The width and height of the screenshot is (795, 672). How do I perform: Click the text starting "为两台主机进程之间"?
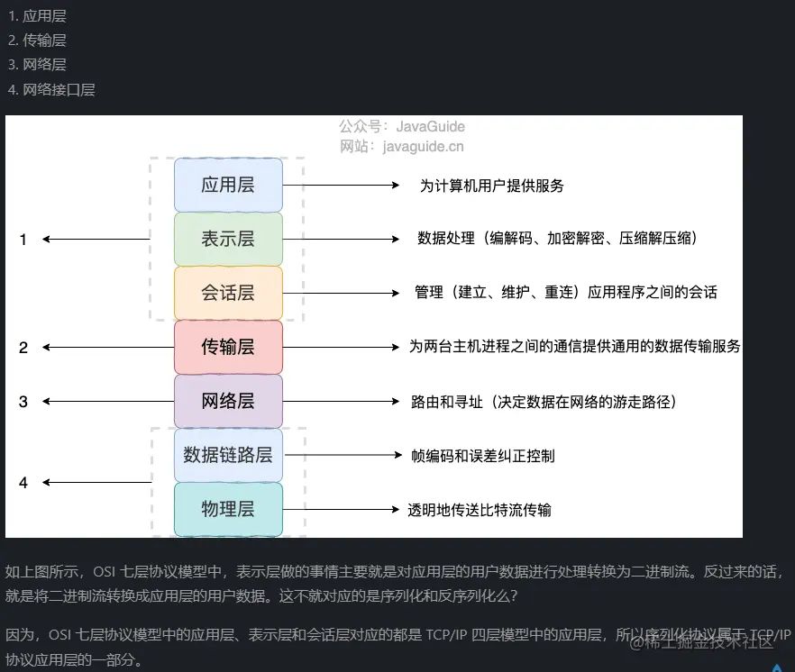coord(575,347)
